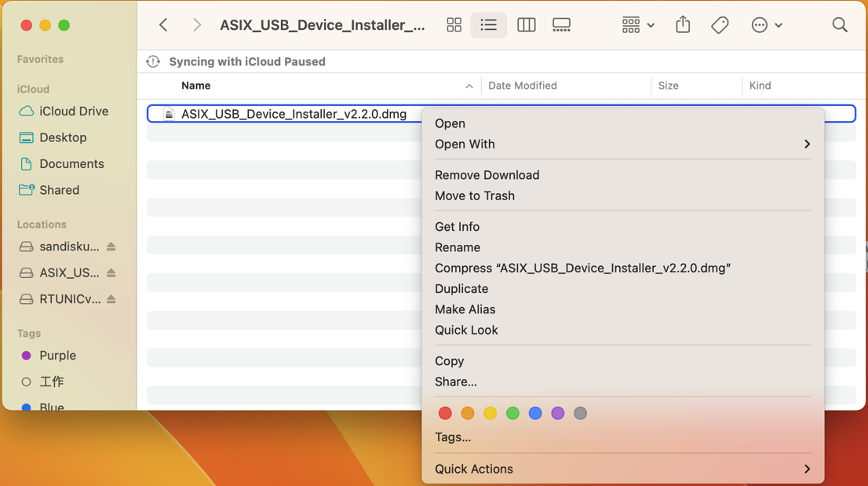Image resolution: width=868 pixels, height=486 pixels.
Task: Expand the Open With submenu
Action: click(623, 144)
